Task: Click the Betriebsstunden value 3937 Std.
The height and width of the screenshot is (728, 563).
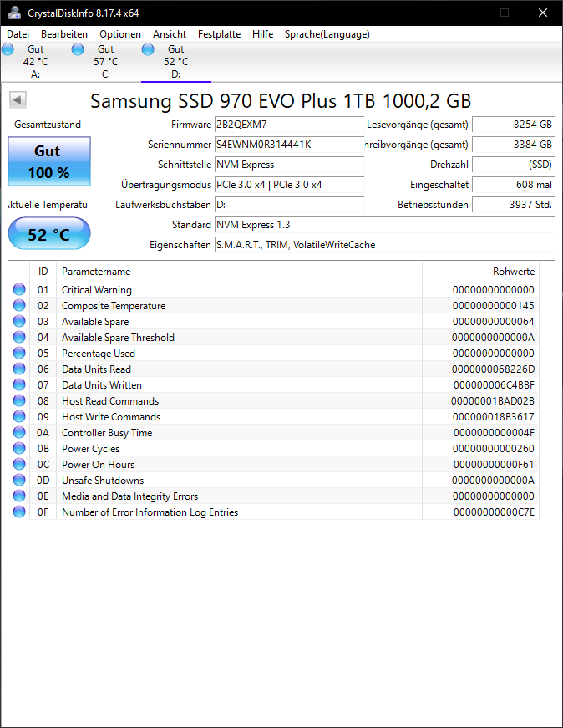Action: [x=514, y=204]
